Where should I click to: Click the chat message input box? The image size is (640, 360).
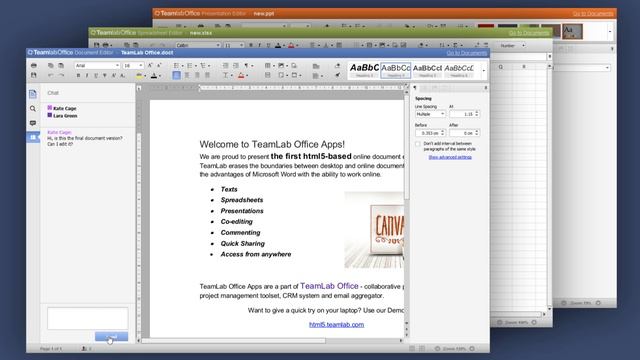(88, 318)
